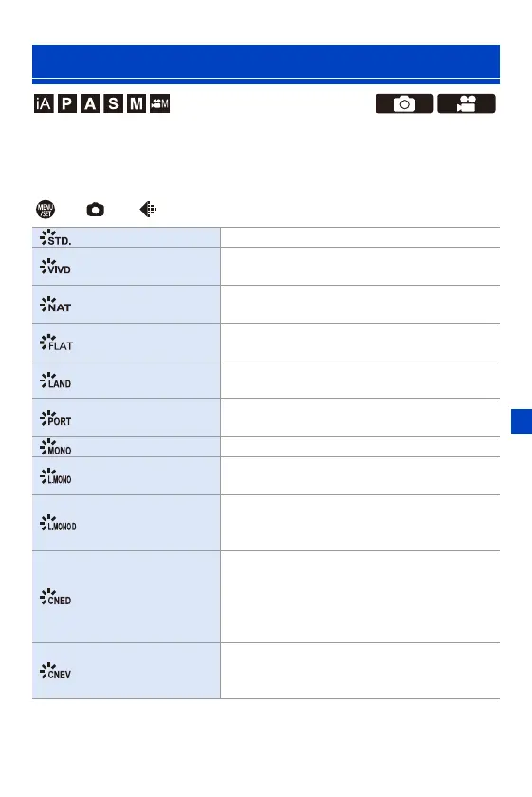Select the S mode icon

113,103
